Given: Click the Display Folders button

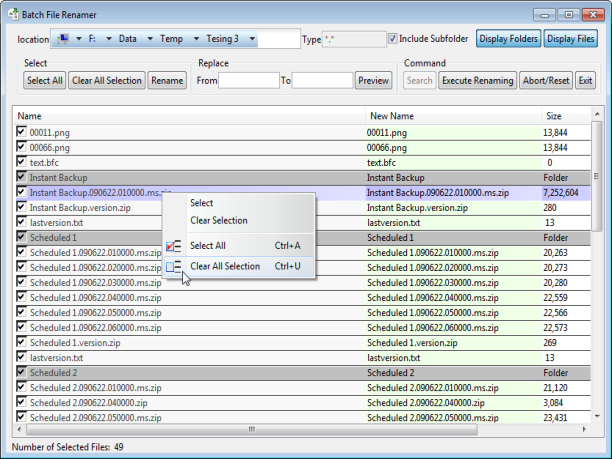Looking at the screenshot, I should (x=507, y=39).
